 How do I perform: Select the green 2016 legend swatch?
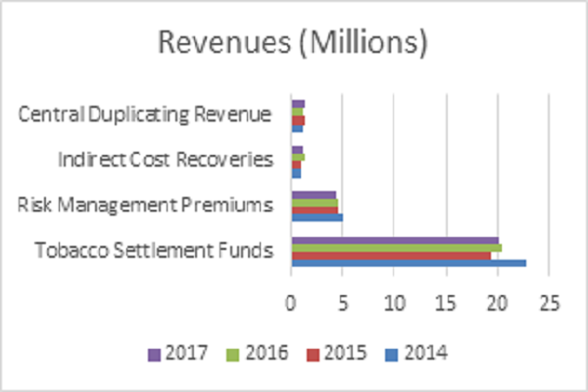click(x=233, y=355)
